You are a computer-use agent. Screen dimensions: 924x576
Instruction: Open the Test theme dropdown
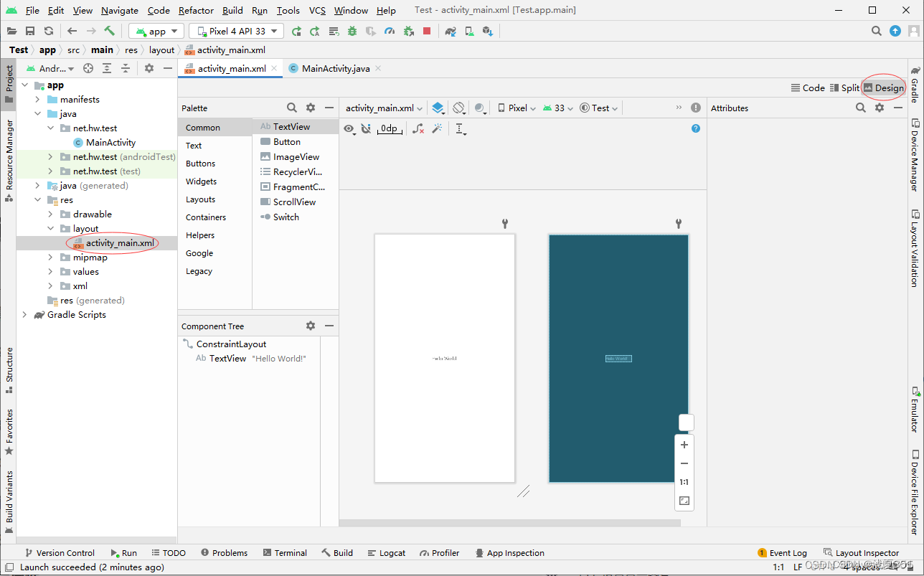pyautogui.click(x=599, y=108)
